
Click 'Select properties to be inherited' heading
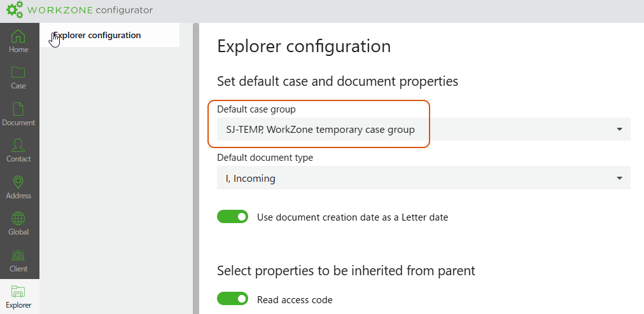point(346,270)
